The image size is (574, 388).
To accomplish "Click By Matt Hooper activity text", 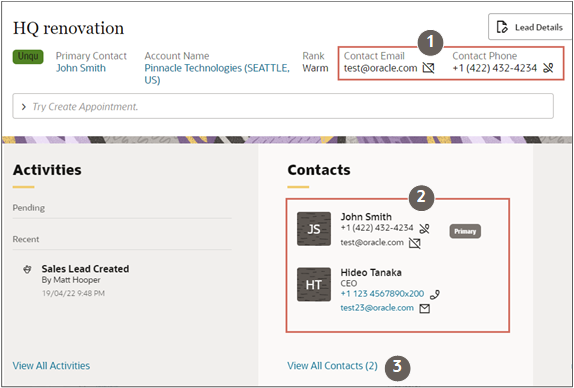I will (71, 280).
